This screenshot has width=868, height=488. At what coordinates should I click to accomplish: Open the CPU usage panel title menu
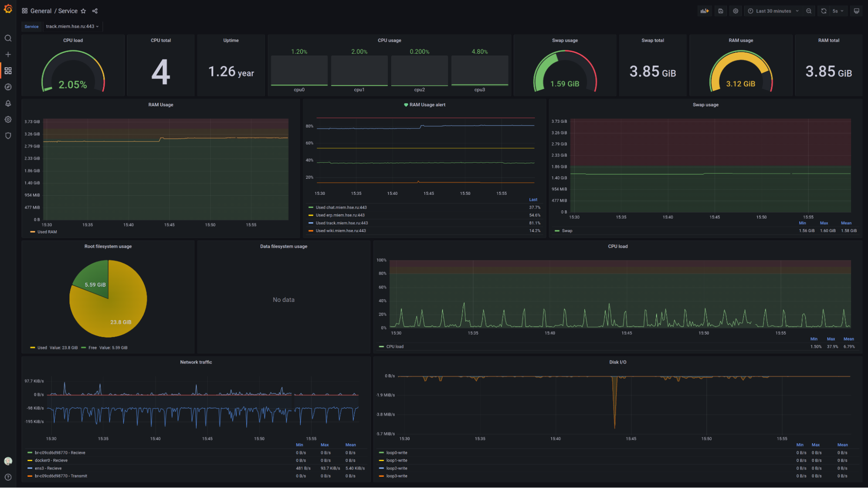389,40
